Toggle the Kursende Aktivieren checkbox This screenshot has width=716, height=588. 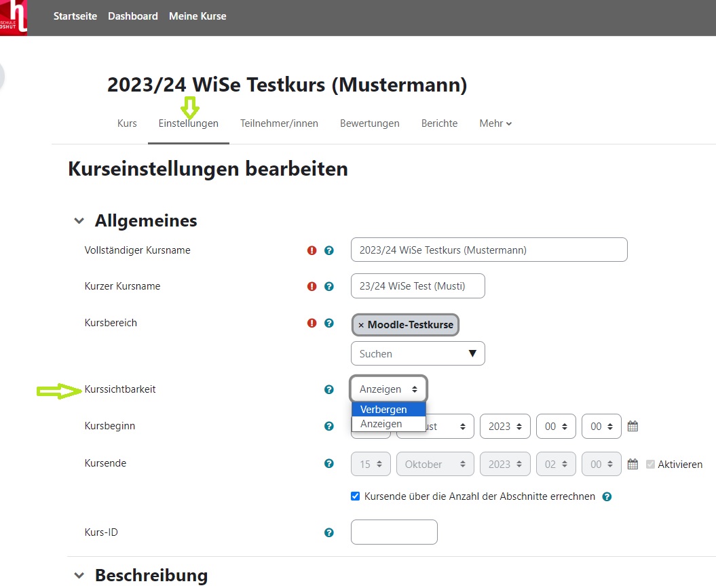(651, 465)
